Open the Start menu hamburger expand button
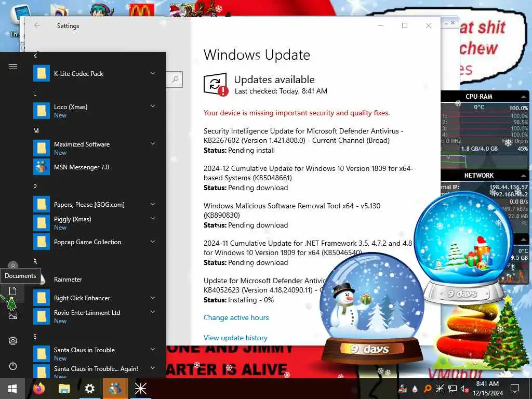The image size is (532, 399). click(x=13, y=67)
